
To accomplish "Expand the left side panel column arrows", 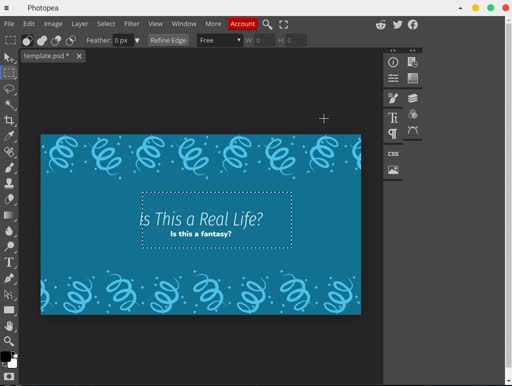I will click(393, 50).
